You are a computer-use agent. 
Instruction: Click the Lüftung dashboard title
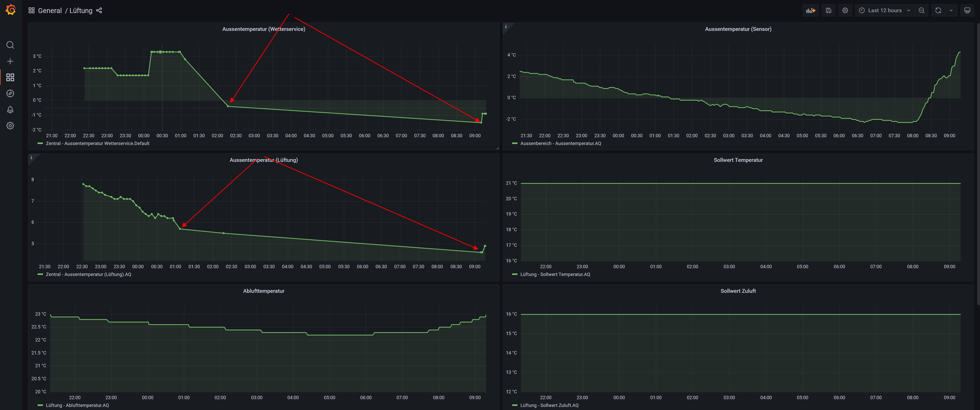tap(81, 11)
